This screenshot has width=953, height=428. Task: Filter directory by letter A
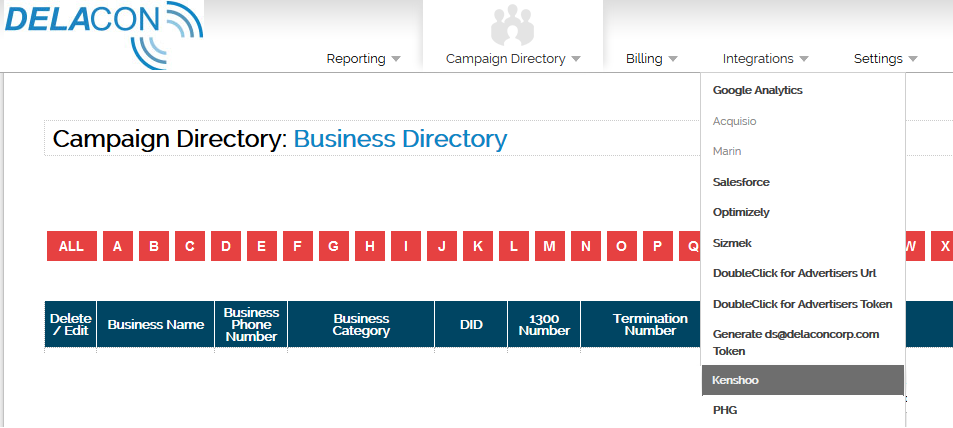118,246
